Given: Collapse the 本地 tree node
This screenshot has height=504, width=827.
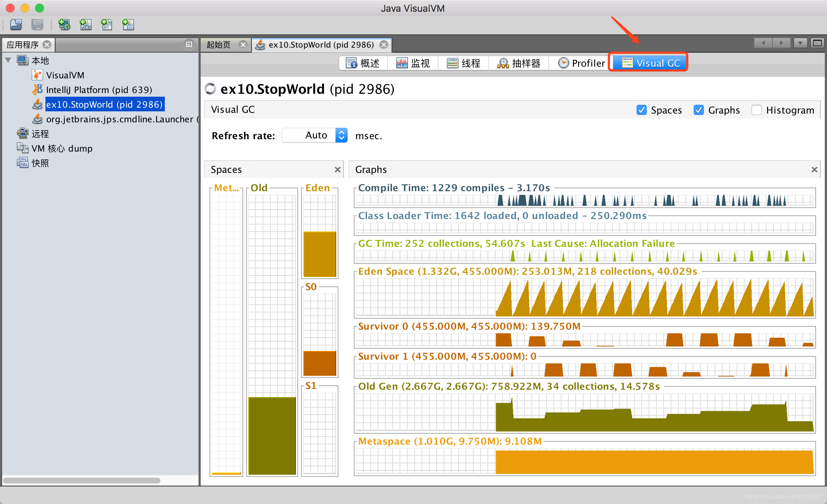Looking at the screenshot, I should (x=8, y=60).
